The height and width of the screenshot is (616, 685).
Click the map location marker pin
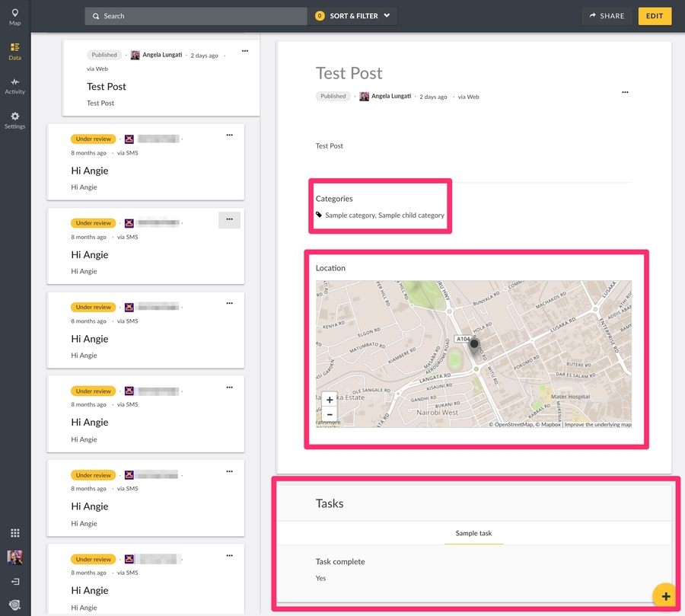pos(475,345)
